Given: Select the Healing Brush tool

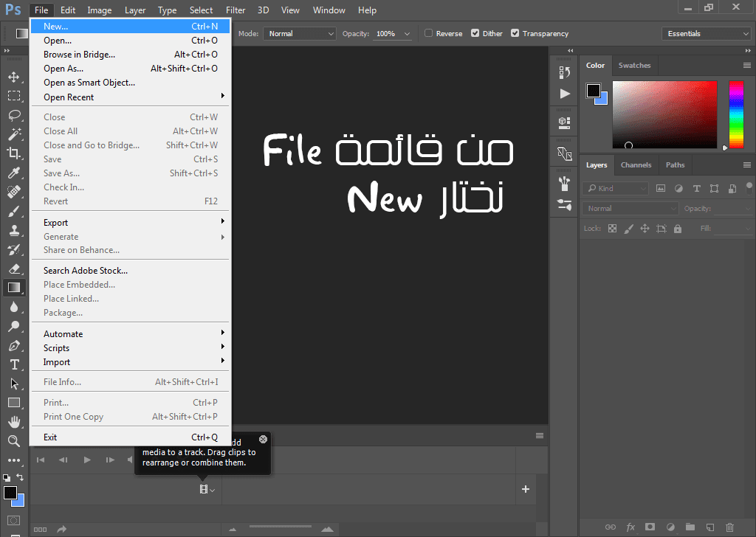Looking at the screenshot, I should pyautogui.click(x=14, y=192).
